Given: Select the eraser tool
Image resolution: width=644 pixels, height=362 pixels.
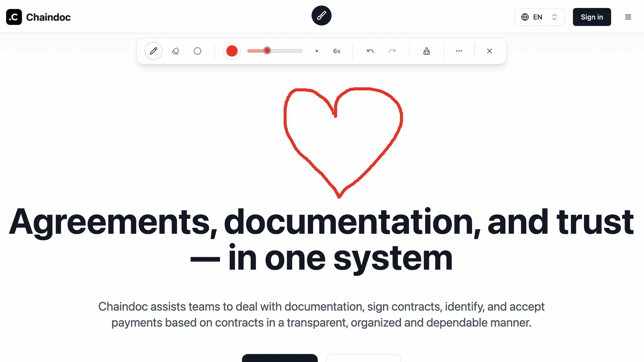Looking at the screenshot, I should coord(175,51).
